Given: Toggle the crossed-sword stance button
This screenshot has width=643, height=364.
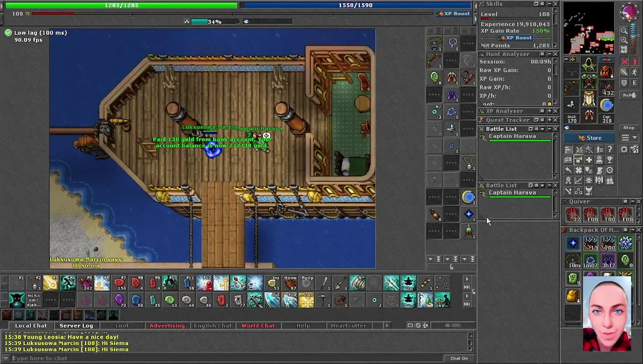Looking at the screenshot, I should click(x=624, y=72).
